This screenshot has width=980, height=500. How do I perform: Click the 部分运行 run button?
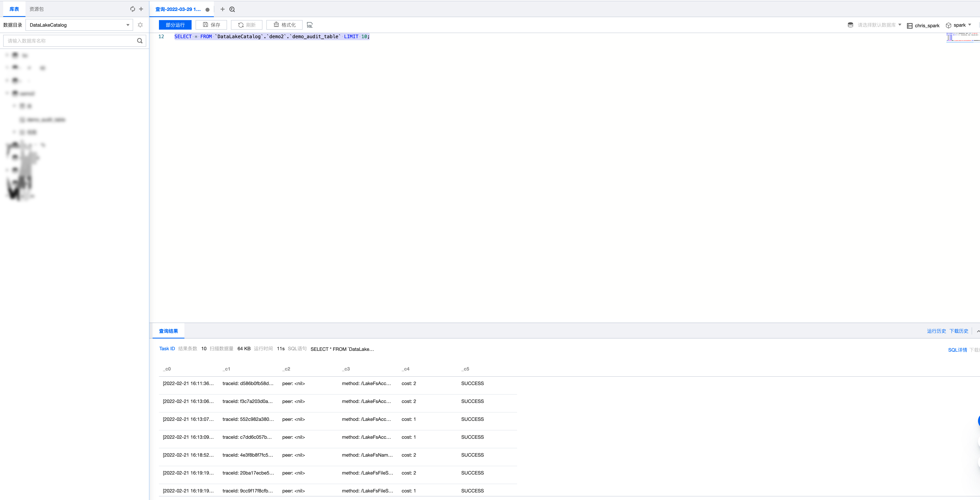pos(175,25)
